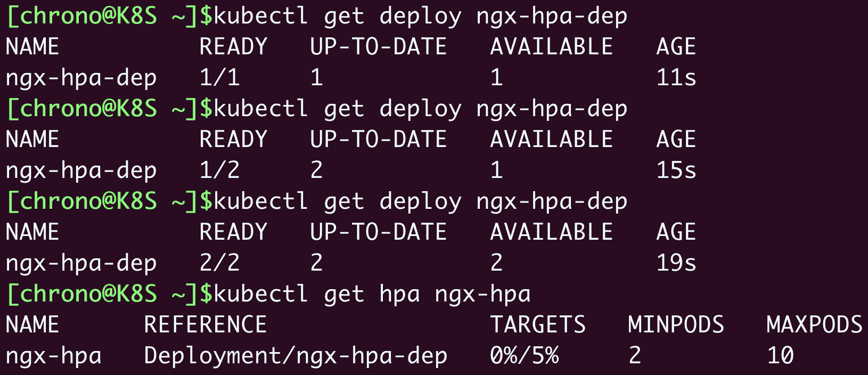
Task: Click the MAXPODS value 10
Action: pyautogui.click(x=780, y=356)
